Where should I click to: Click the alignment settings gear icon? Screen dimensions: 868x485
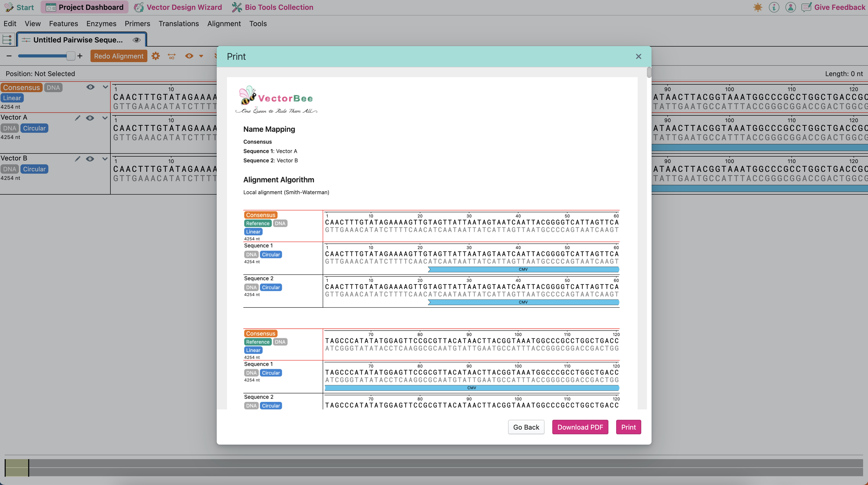coord(155,56)
